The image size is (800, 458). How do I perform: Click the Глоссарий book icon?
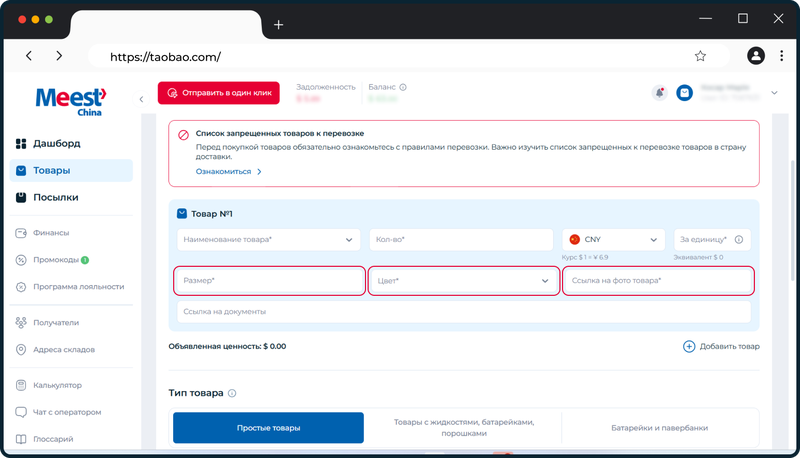click(21, 439)
